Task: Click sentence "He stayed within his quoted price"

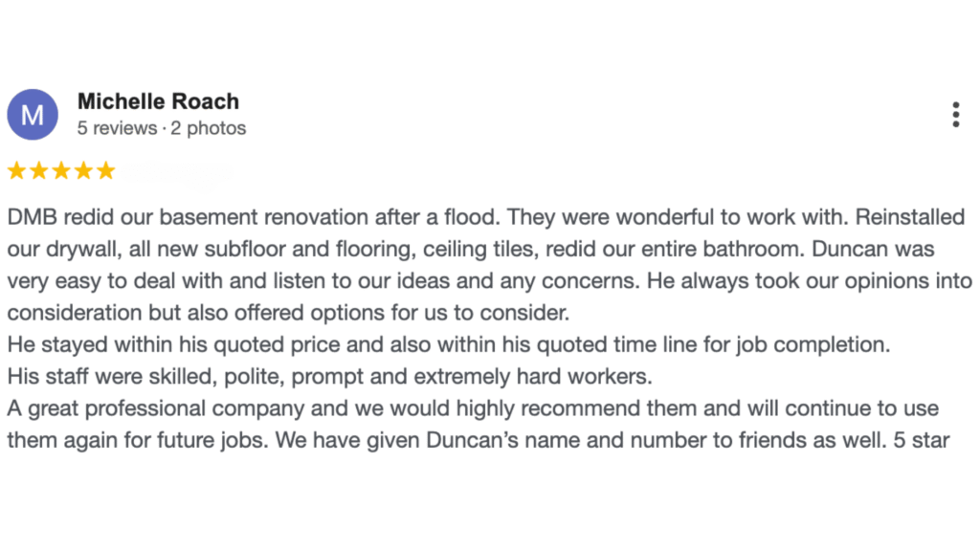Action: [x=448, y=344]
